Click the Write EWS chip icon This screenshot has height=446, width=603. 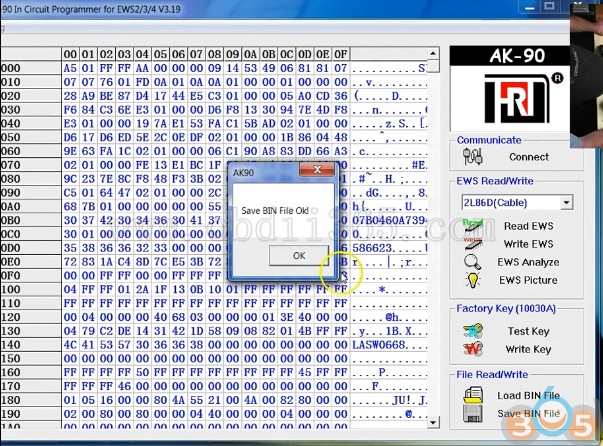click(473, 244)
